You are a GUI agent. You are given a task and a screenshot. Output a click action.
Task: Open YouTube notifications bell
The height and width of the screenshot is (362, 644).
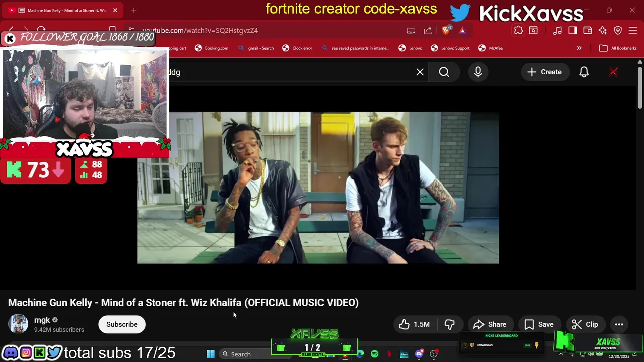click(584, 72)
